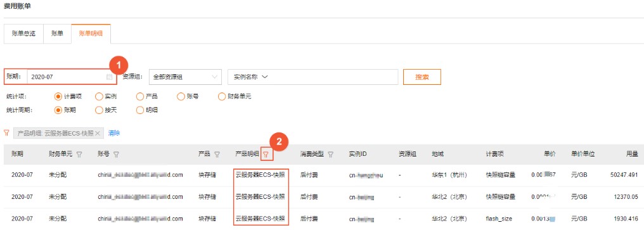Click filter icon beside 产品 column
This screenshot has width=644, height=230.
tap(217, 155)
